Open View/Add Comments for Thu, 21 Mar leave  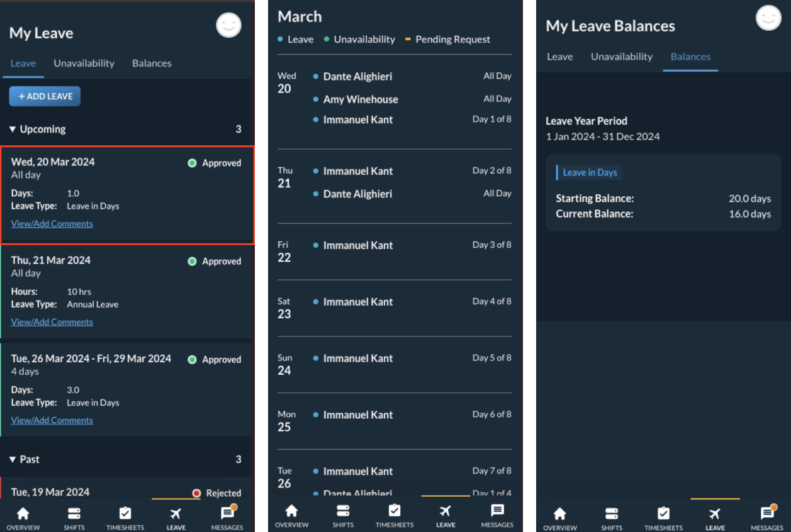(52, 322)
